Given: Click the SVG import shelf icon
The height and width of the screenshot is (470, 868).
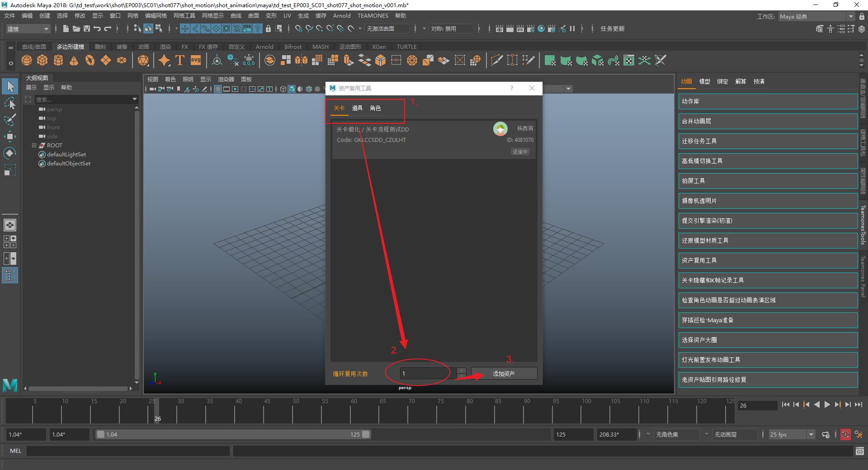Looking at the screenshot, I should (196, 60).
